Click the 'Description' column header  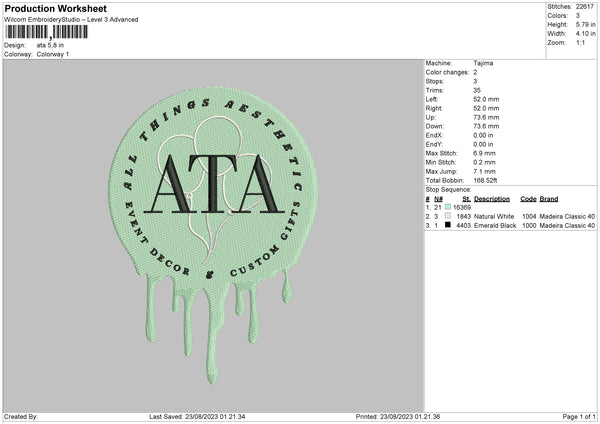click(492, 199)
